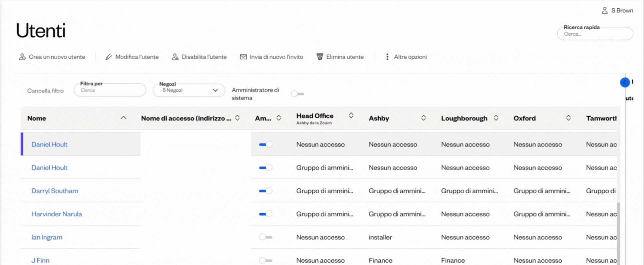Click the pencil icon for Modifica l'utente
This screenshot has height=265, width=644.
[x=108, y=57]
